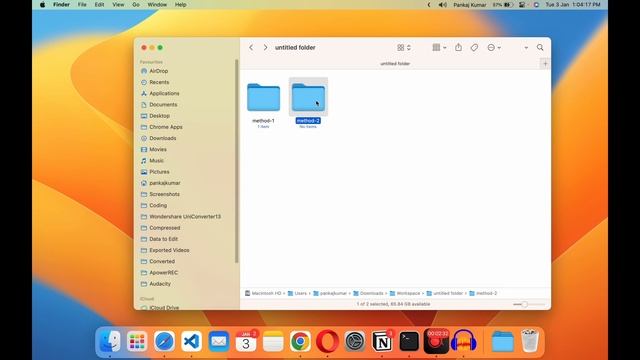Image resolution: width=640 pixels, height=360 pixels.
Task: Click pankajkumar in the path bar
Action: (x=330, y=293)
